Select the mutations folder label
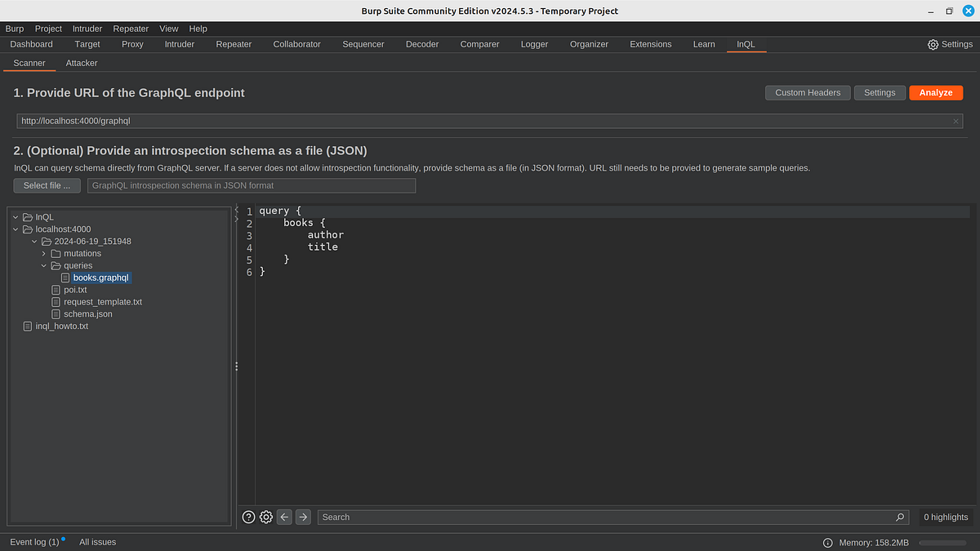Image resolution: width=980 pixels, height=551 pixels. [x=82, y=254]
